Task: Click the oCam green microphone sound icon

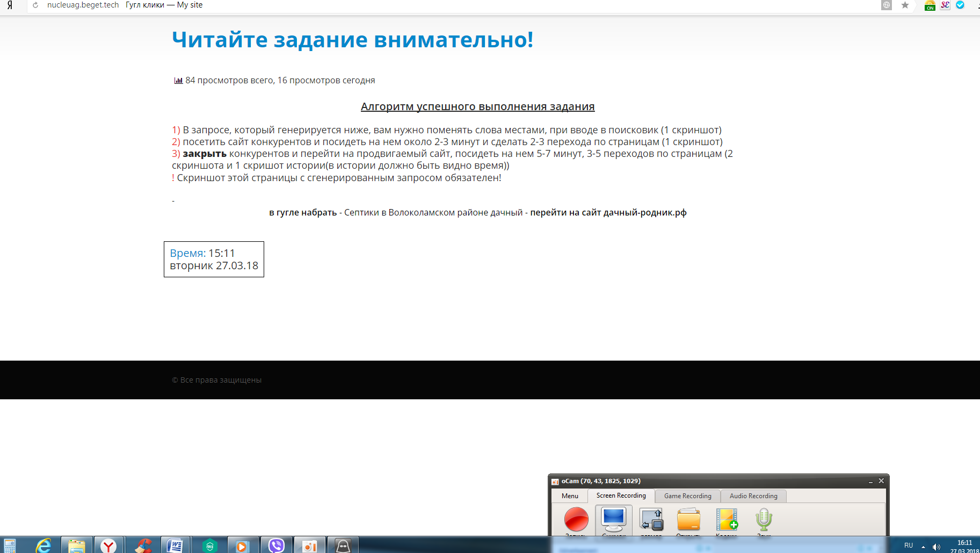Action: (764, 520)
